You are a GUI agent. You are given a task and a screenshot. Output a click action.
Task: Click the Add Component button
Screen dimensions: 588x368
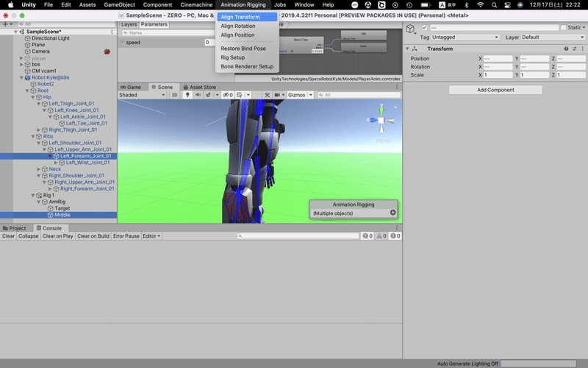pos(495,90)
